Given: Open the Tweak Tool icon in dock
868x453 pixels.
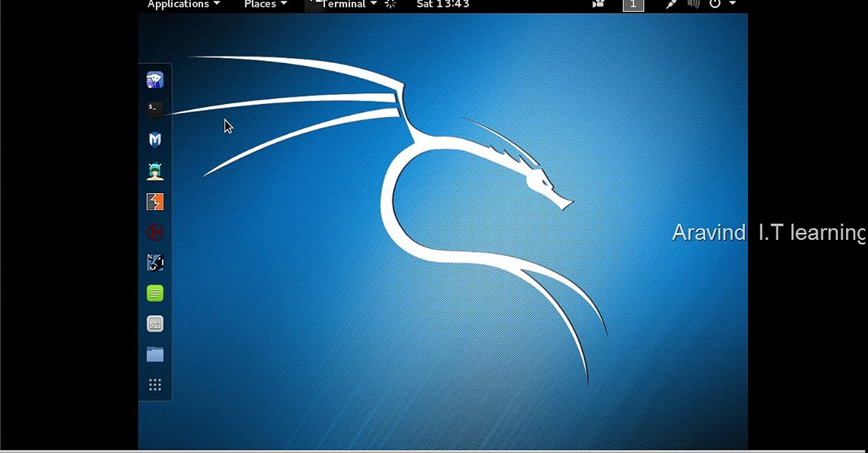Looking at the screenshot, I should (155, 324).
